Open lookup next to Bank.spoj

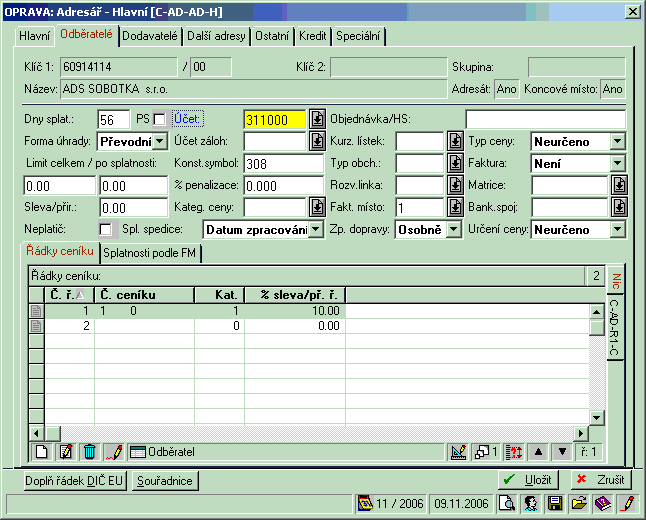tap(620, 207)
